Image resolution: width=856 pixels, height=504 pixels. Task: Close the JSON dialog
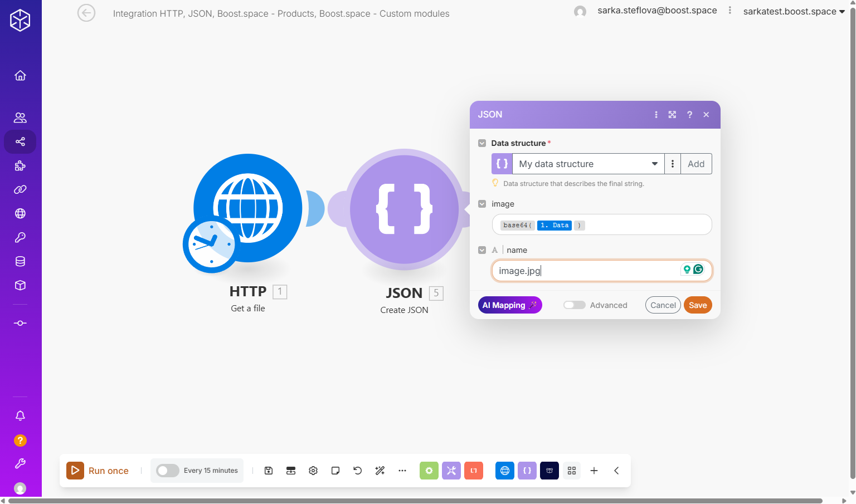point(706,115)
